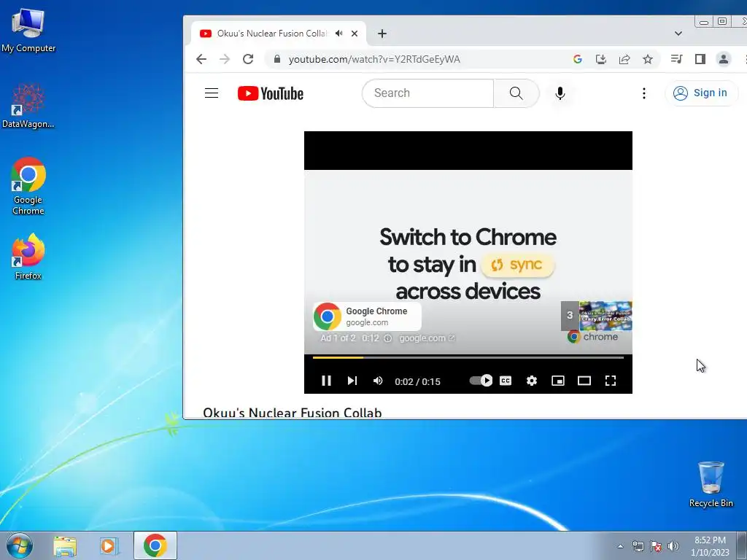The image size is (747, 560).
Task: Open a new Chrome tab
Action: point(382,34)
